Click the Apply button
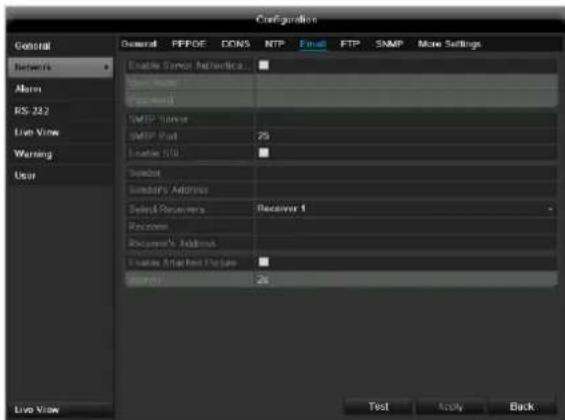Viewport: 565px width, 420px height. 450,406
